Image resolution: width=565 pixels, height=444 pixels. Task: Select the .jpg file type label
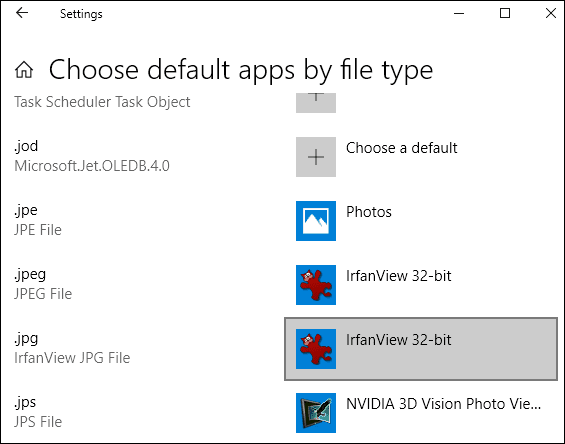(26, 339)
